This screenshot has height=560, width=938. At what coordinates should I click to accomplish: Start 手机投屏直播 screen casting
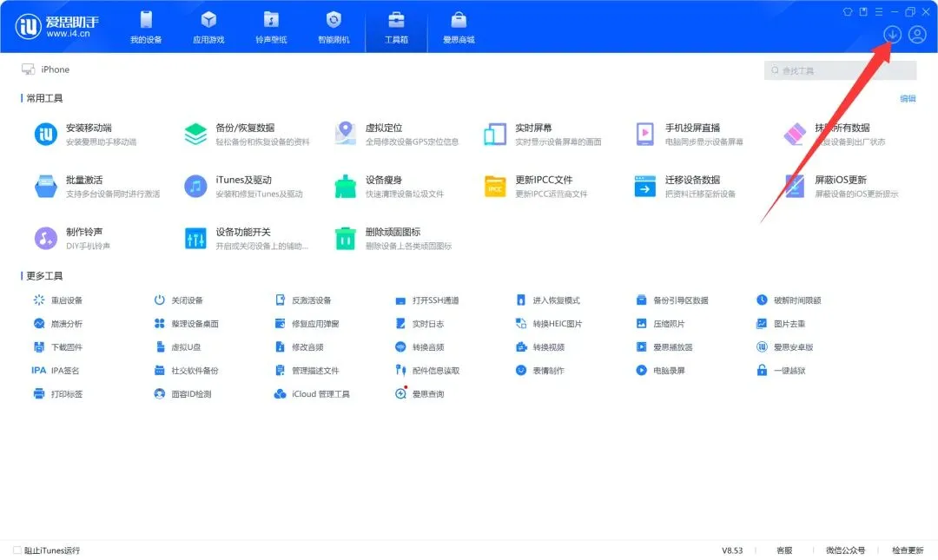coord(688,134)
